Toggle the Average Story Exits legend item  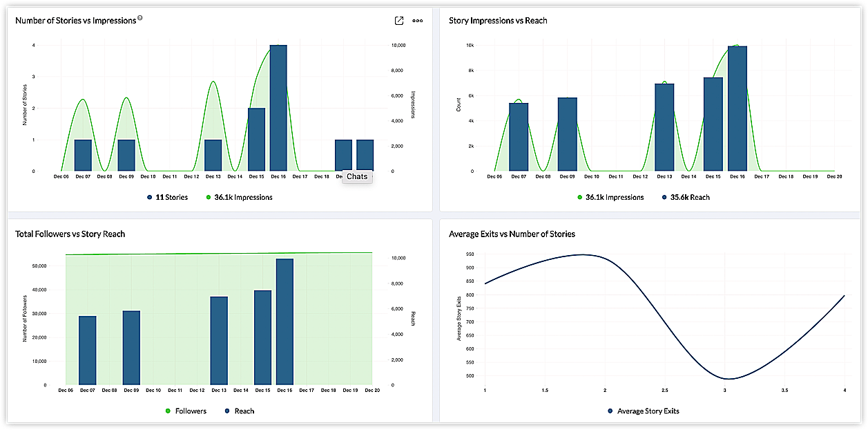[x=644, y=411]
